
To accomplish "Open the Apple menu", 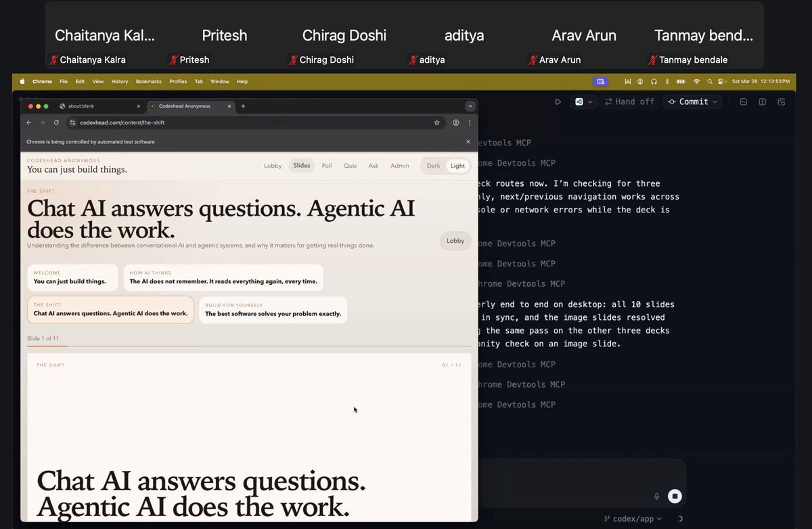I will (x=22, y=81).
